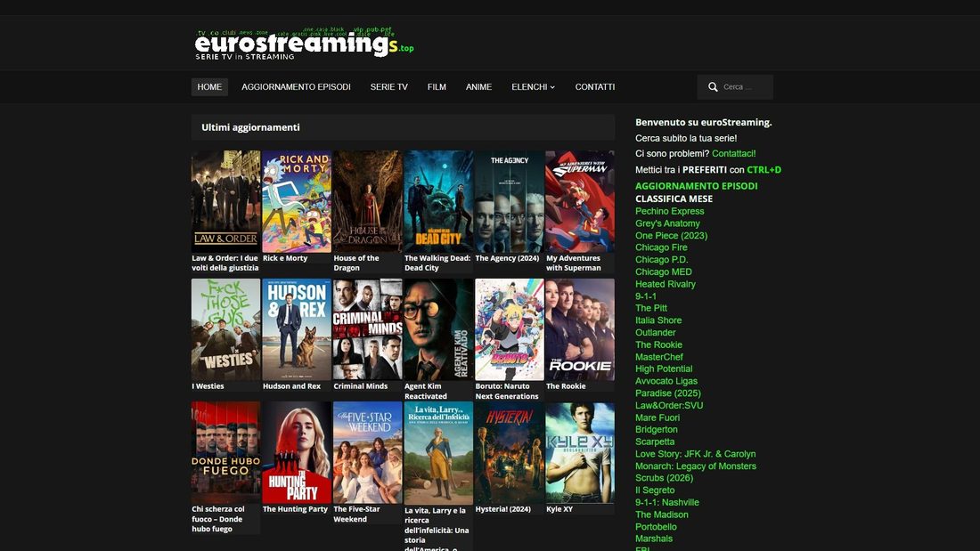Open the Il Segreto sidebar link
Image resolution: width=980 pixels, height=551 pixels.
[x=655, y=490]
